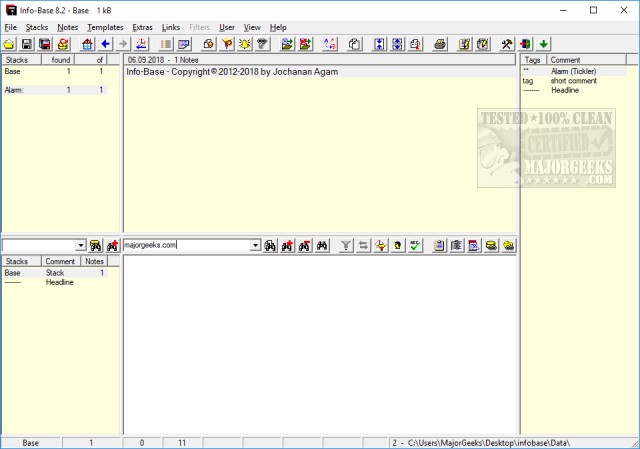
Task: Open the note search dropdown arrow
Action: point(255,245)
